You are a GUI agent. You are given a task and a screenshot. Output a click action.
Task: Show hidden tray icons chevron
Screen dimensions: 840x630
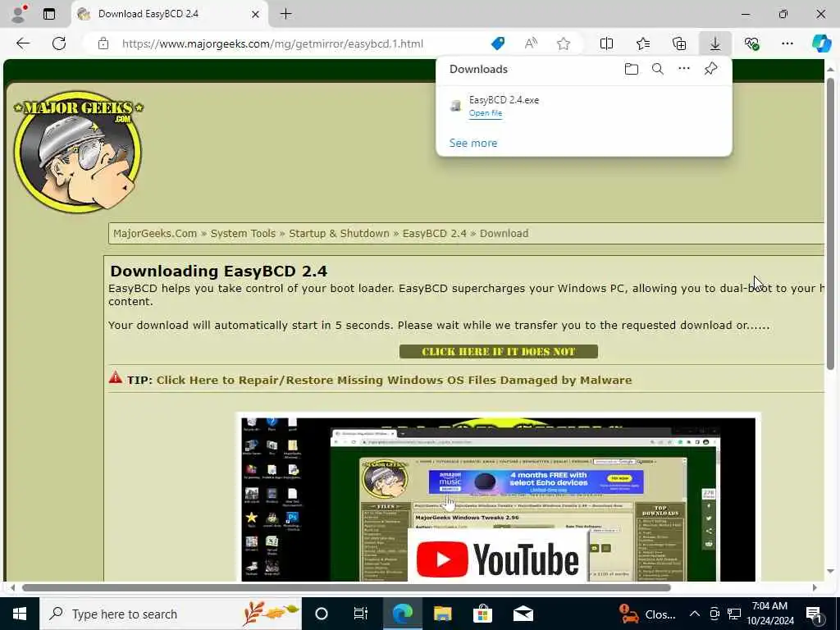[694, 614]
